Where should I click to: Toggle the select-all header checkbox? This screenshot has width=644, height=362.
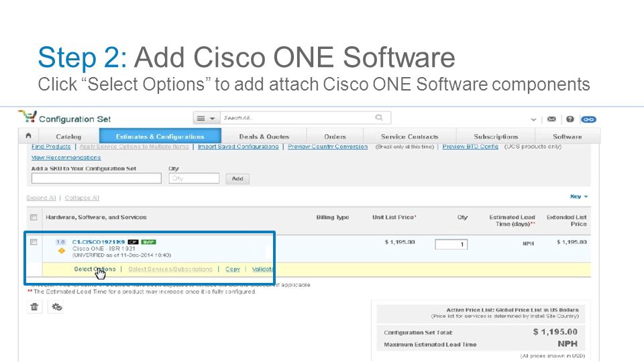tap(34, 217)
